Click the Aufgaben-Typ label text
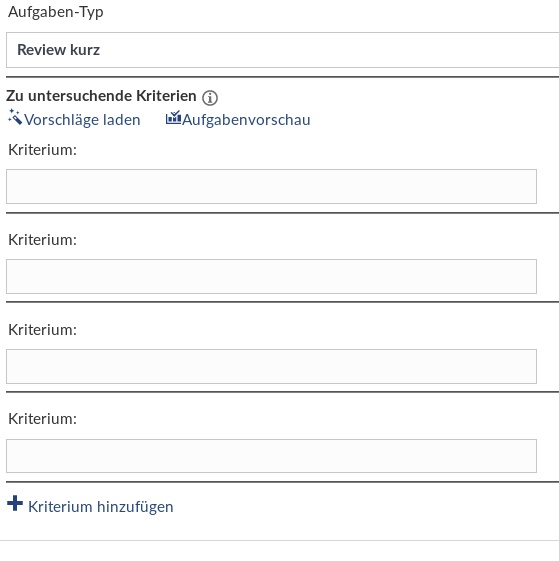Viewport: 559px width, 561px height. coord(56,12)
